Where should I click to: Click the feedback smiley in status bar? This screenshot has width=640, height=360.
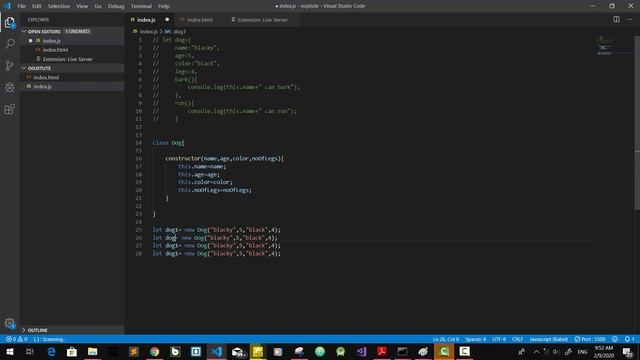(615, 339)
